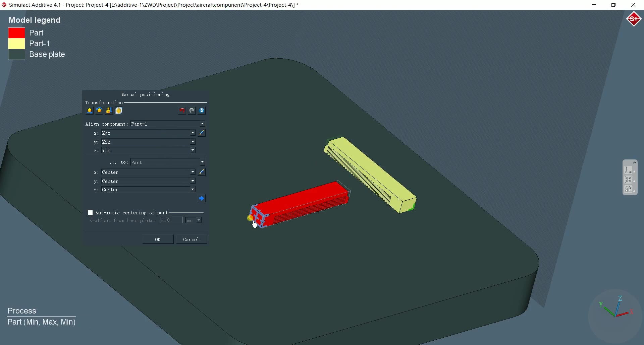Click the edit pencil next to the x alignment

[201, 133]
